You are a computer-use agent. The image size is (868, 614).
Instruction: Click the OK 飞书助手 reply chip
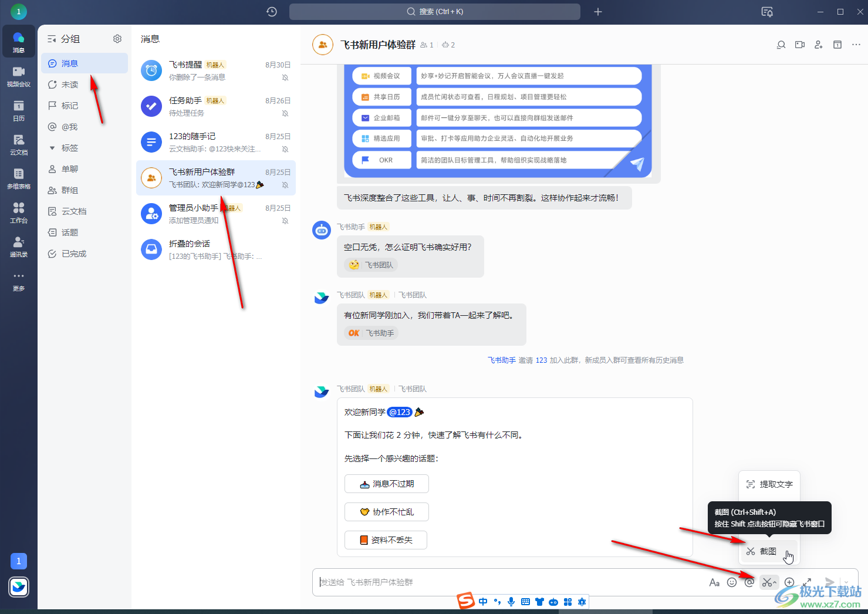coord(371,333)
